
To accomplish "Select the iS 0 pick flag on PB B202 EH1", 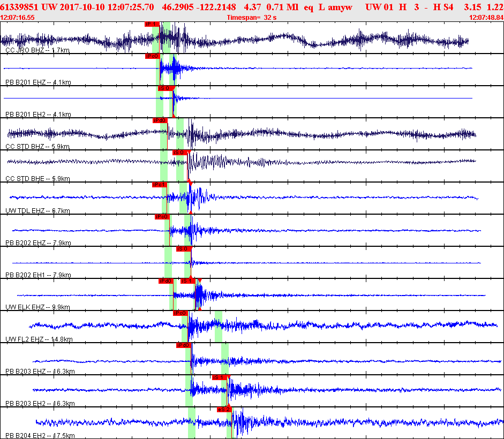I will click(x=184, y=249).
